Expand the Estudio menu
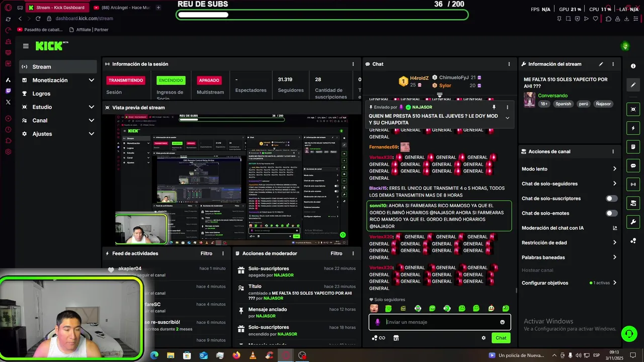Screen dimensions: 644x362 pyautogui.click(x=91, y=107)
